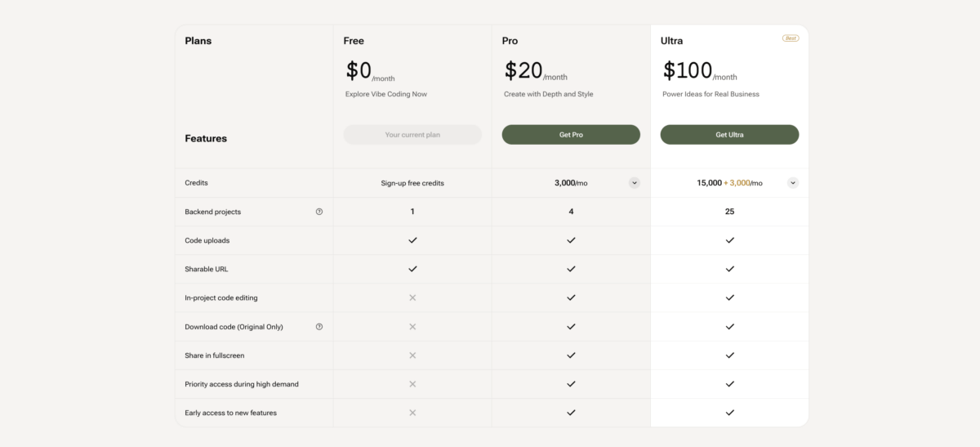The height and width of the screenshot is (447, 980).
Task: Click the Free plan Early access cross
Action: click(412, 413)
